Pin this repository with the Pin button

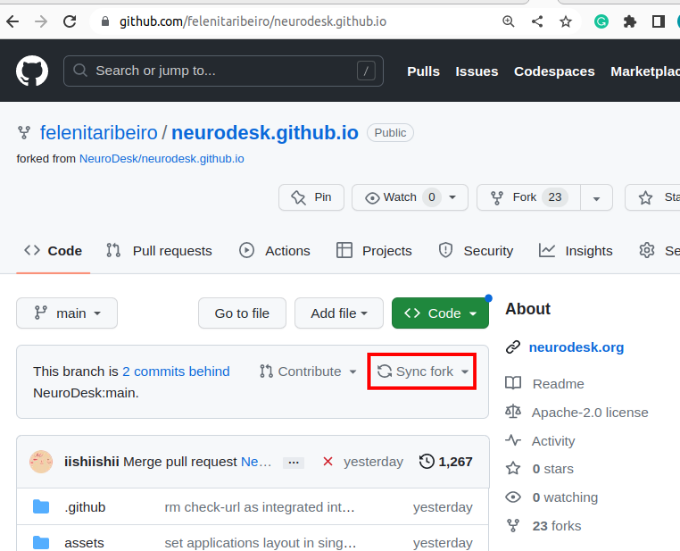click(x=311, y=197)
